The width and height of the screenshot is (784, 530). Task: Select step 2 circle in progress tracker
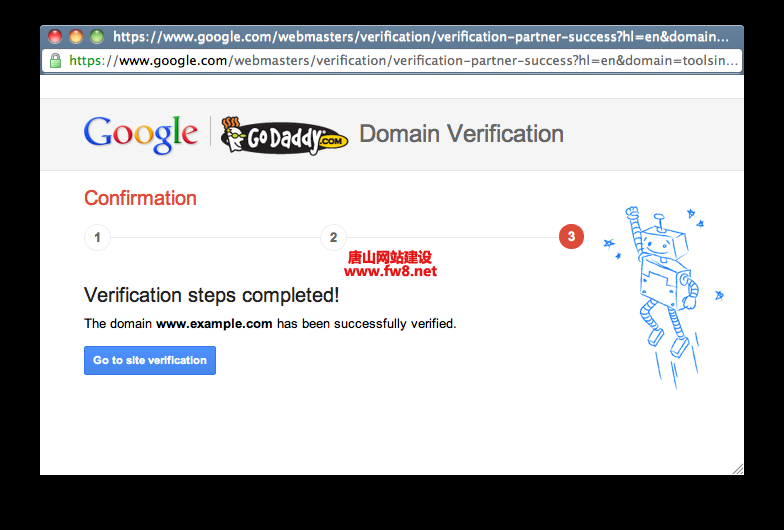[x=333, y=237]
